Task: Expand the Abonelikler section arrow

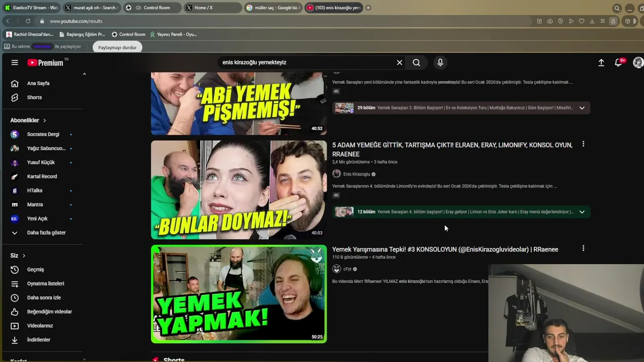Action: (x=44, y=121)
